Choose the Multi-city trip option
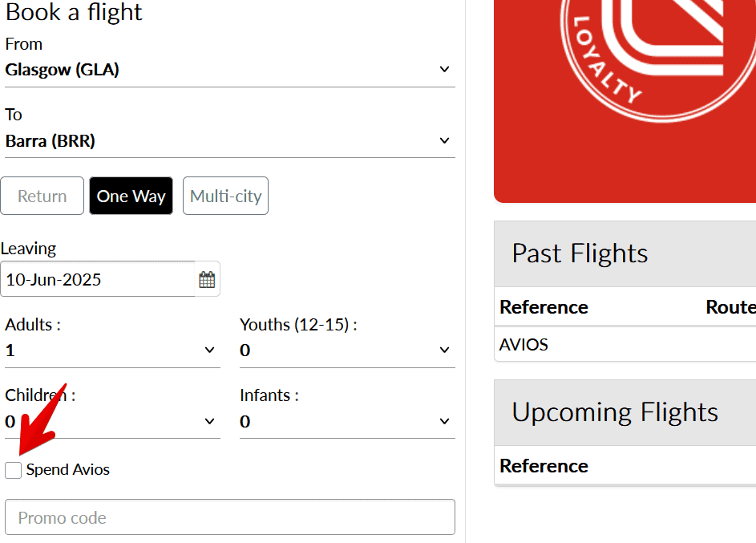756x543 pixels. click(225, 196)
